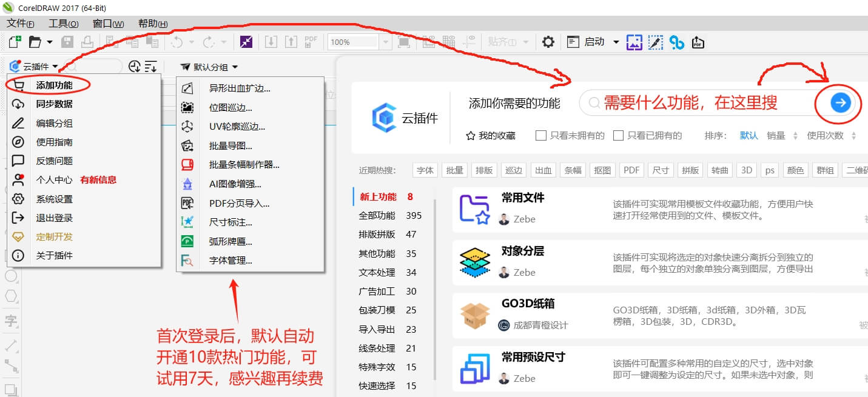The image size is (868, 397).
Task: Open the 窗口 menu
Action: click(108, 24)
